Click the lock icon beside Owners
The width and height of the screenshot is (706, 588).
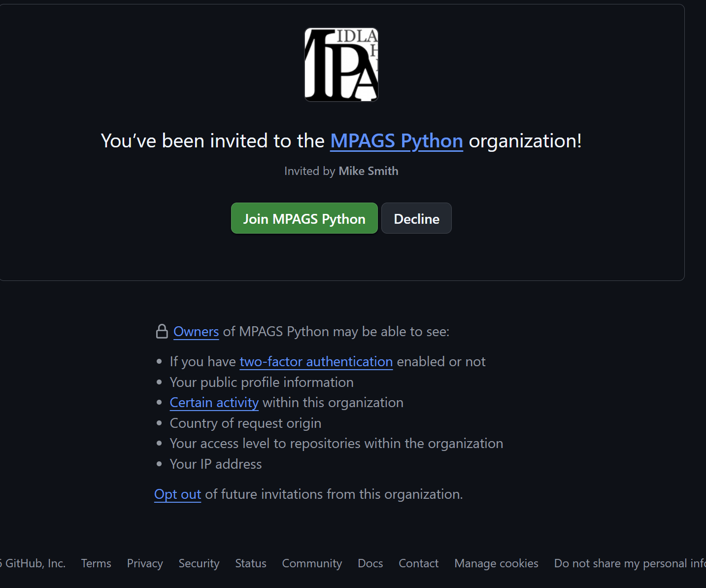[162, 332]
